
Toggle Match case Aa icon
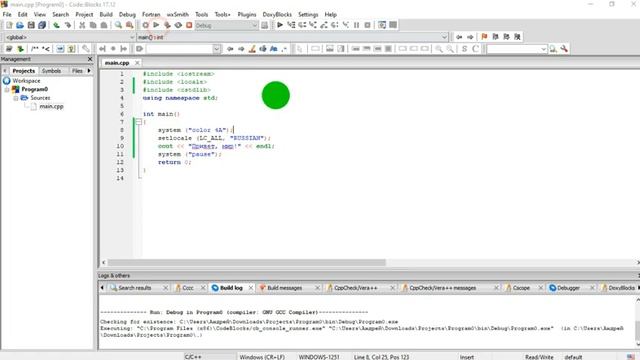(x=273, y=49)
